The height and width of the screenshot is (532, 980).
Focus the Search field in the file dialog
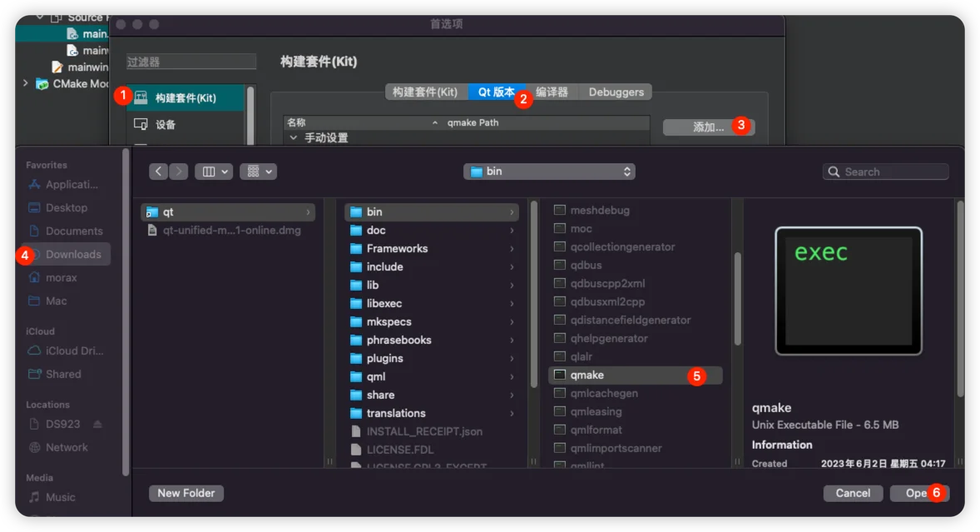(886, 172)
